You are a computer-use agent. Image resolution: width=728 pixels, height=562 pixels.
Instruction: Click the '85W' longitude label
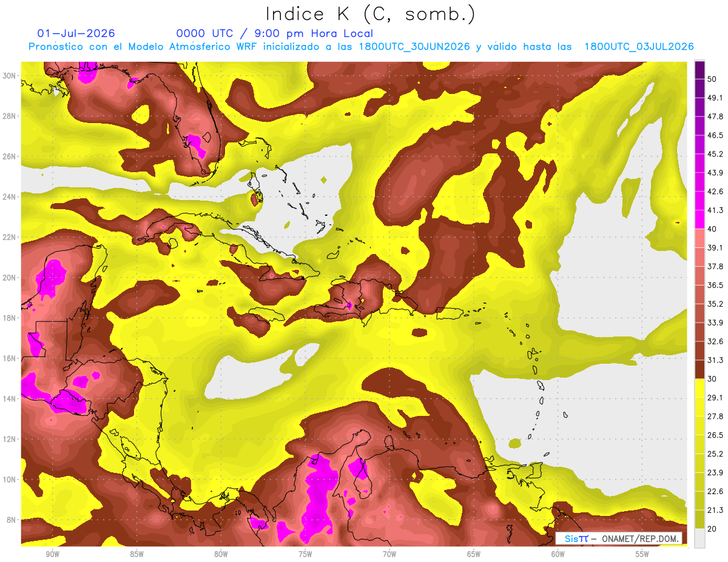136,554
